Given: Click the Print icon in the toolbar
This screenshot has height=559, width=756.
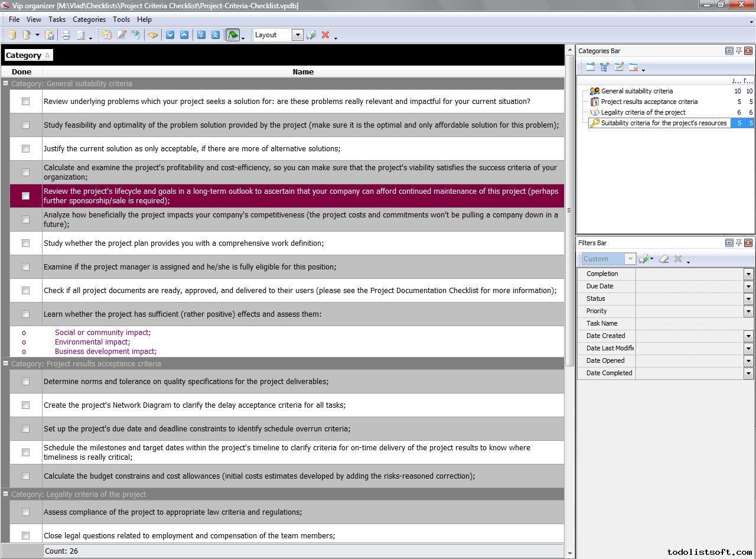Looking at the screenshot, I should tap(66, 35).
